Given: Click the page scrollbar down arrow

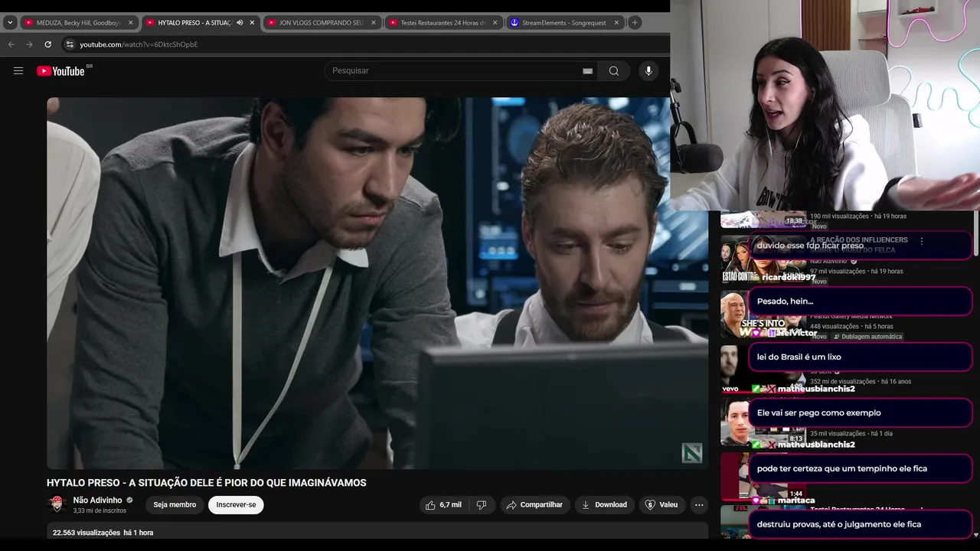Looking at the screenshot, I should pos(975,535).
